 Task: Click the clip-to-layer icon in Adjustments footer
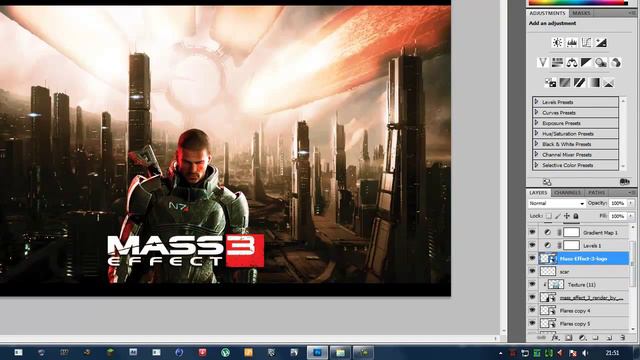(624, 182)
